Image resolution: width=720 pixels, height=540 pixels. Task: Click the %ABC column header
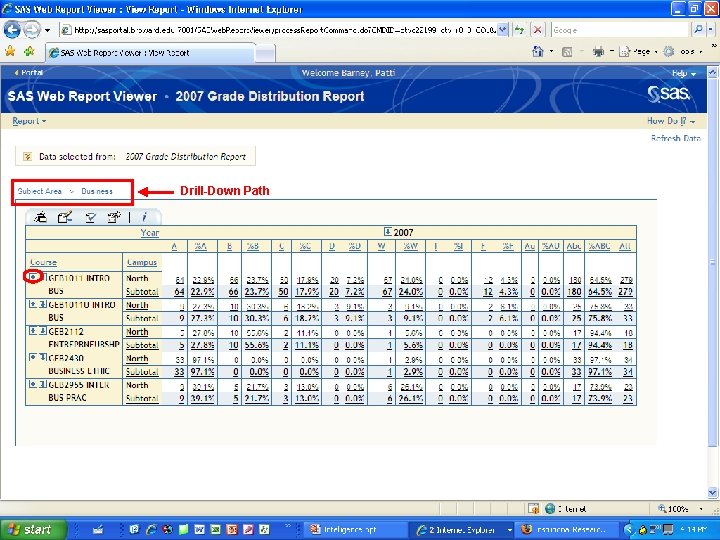click(x=599, y=247)
